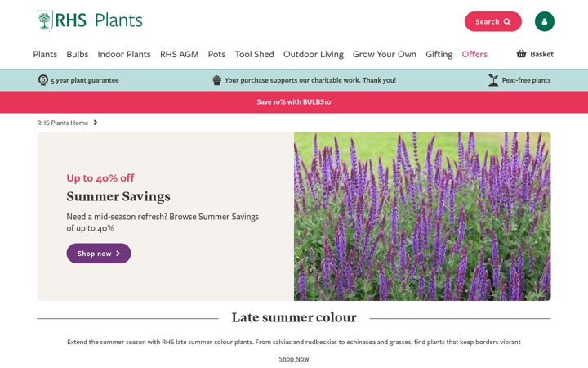Open the Bulbs menu
The height and width of the screenshot is (368, 588).
tap(78, 54)
